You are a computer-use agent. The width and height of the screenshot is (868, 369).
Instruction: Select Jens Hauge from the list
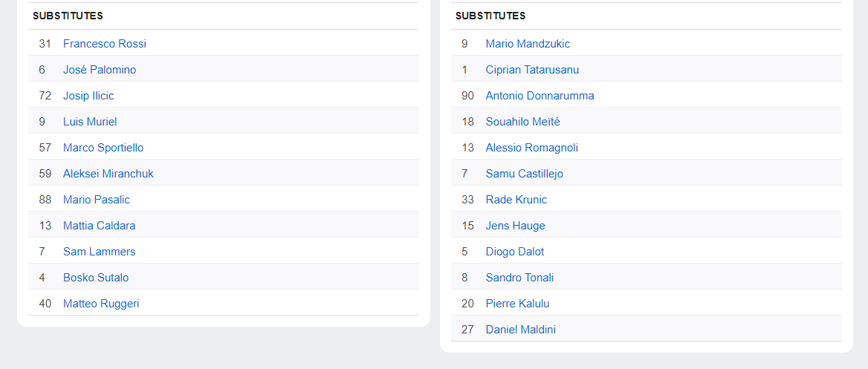coord(515,226)
